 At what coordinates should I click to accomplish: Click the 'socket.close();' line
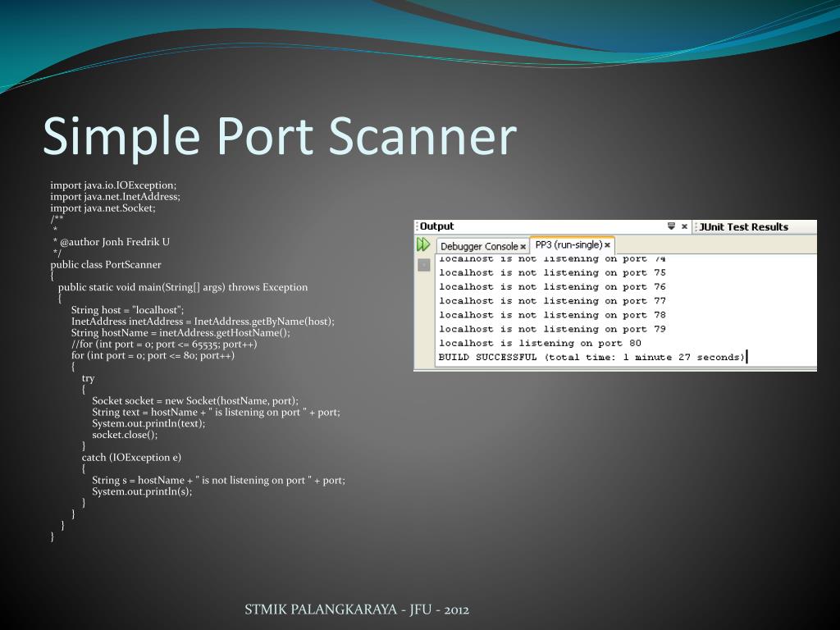tap(125, 435)
